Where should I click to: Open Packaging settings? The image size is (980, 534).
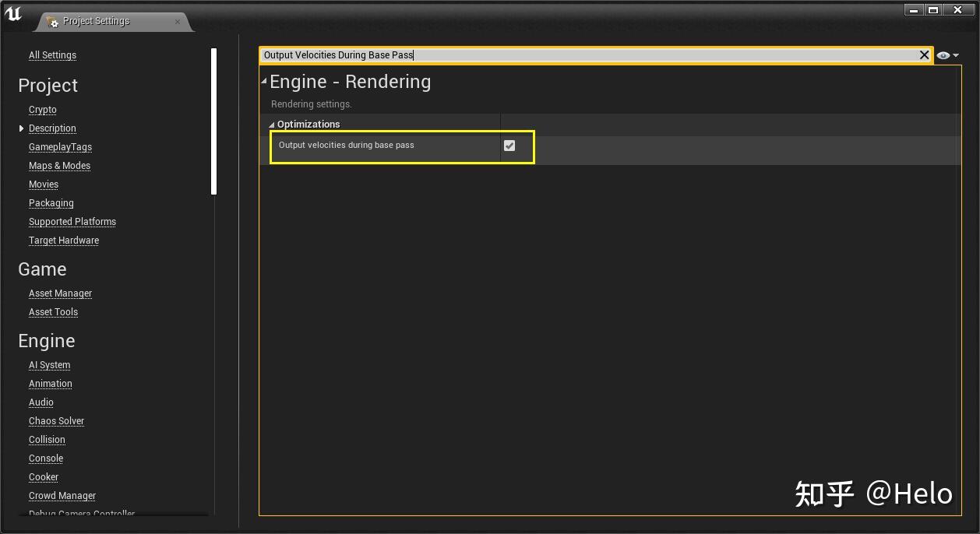point(51,202)
